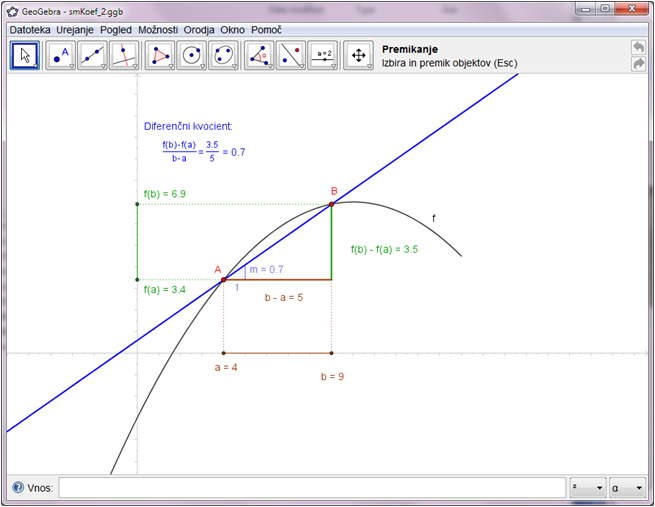Open the Datoteka menu

pyautogui.click(x=30, y=30)
